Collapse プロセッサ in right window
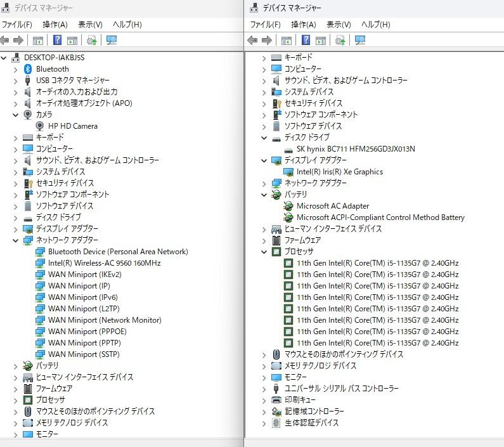Screen dimensions: 504x447 tap(264, 252)
